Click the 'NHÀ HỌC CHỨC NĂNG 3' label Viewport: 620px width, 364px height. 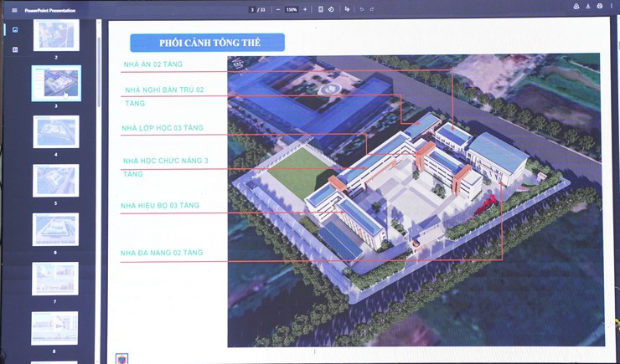(x=165, y=161)
